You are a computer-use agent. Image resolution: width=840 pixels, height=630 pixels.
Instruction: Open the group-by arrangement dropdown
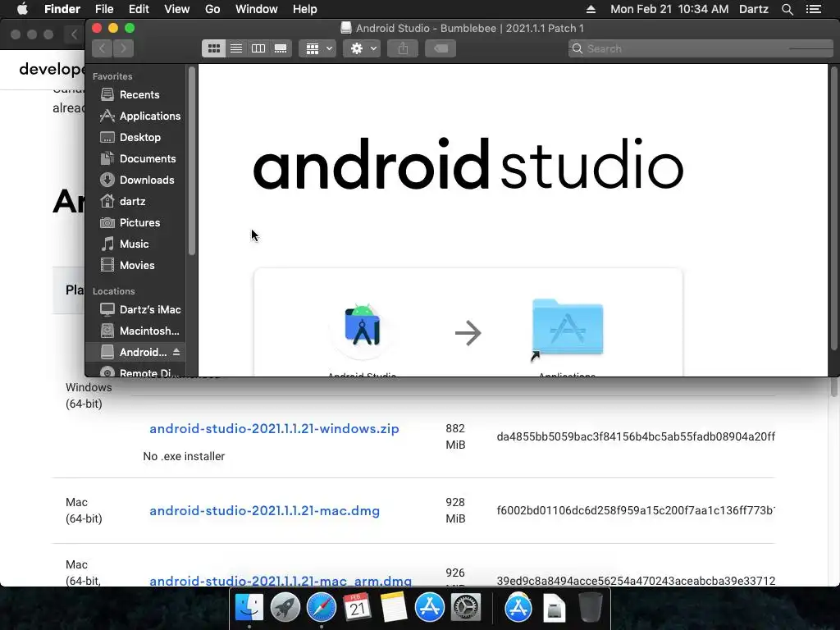pyautogui.click(x=317, y=48)
